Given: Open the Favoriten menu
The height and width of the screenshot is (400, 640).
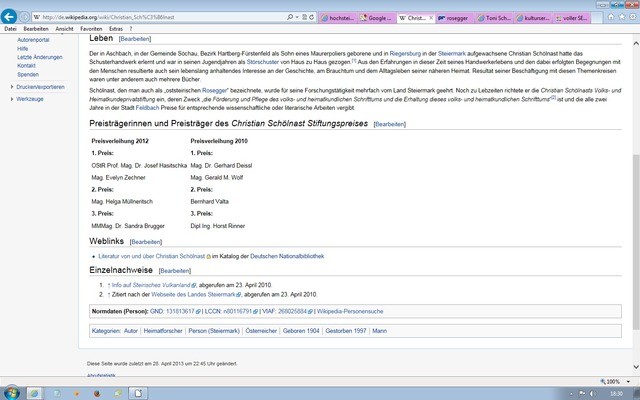Looking at the screenshot, I should click(91, 29).
